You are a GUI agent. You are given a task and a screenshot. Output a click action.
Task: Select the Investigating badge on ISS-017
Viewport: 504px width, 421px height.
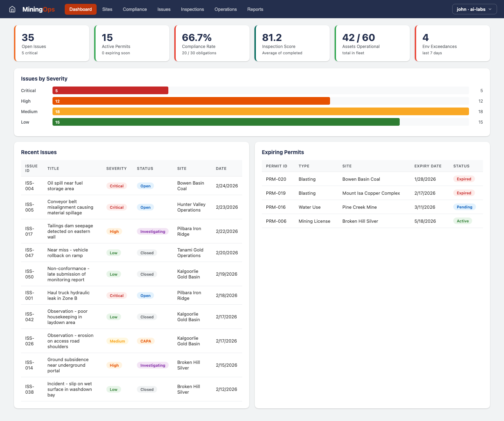coord(153,231)
